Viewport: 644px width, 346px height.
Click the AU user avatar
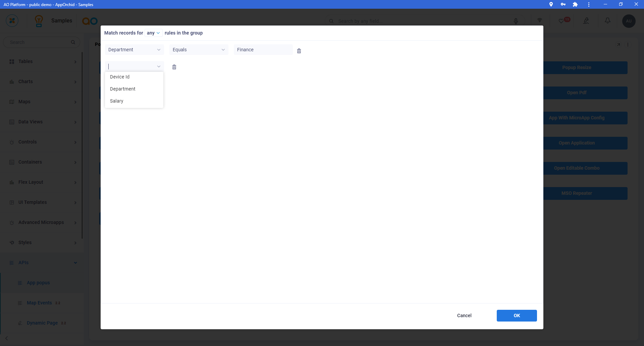click(629, 21)
